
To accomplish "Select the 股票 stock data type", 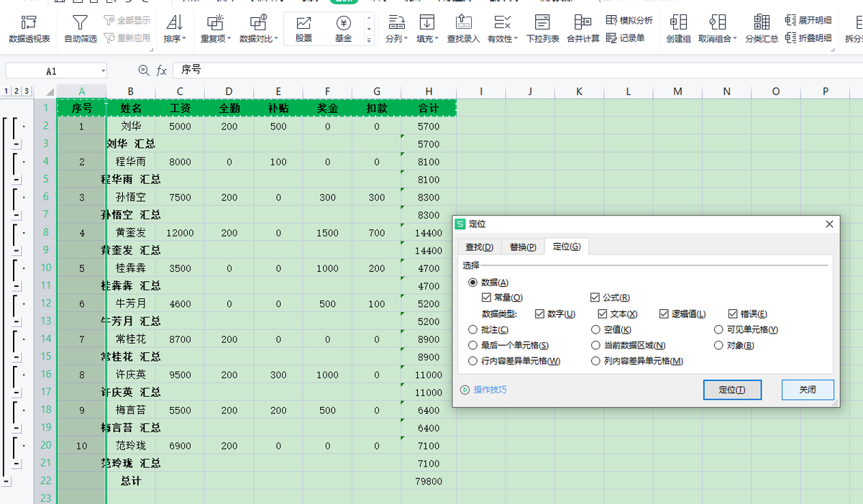I will click(303, 29).
